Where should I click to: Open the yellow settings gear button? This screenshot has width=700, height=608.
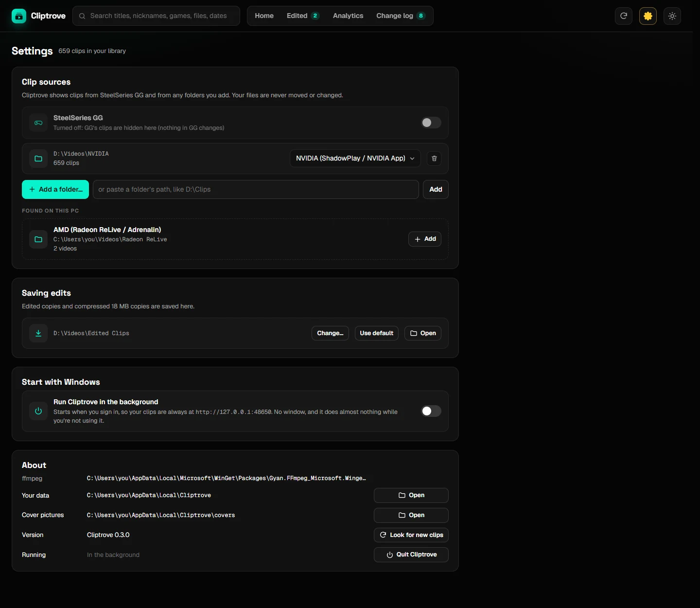point(648,16)
